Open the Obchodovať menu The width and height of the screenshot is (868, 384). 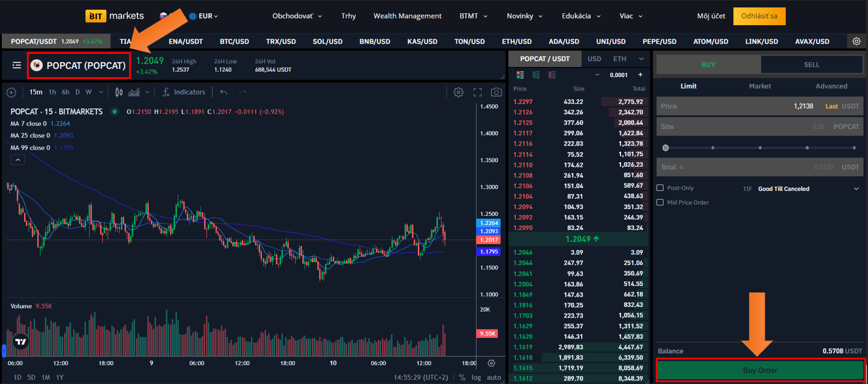297,16
